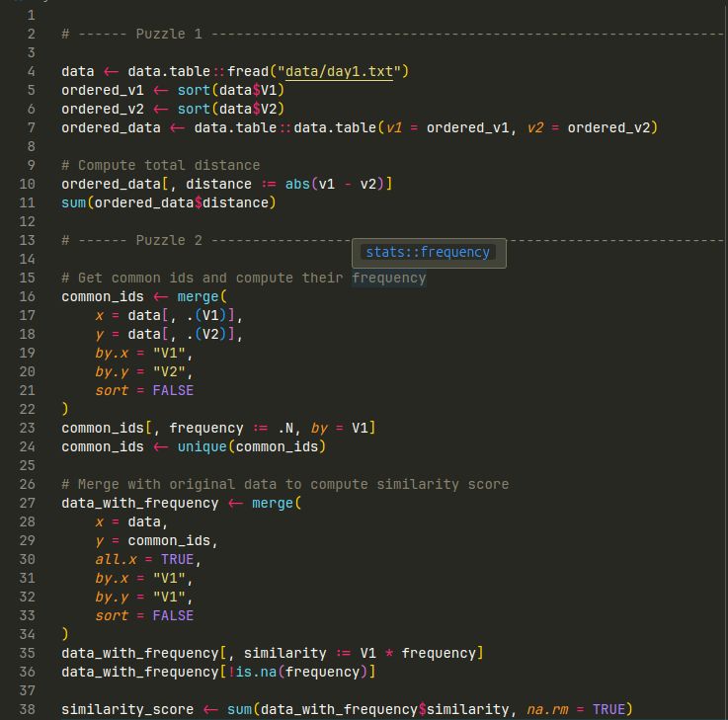Click the na.rm argument
This screenshot has width=728, height=720.
(x=547, y=709)
